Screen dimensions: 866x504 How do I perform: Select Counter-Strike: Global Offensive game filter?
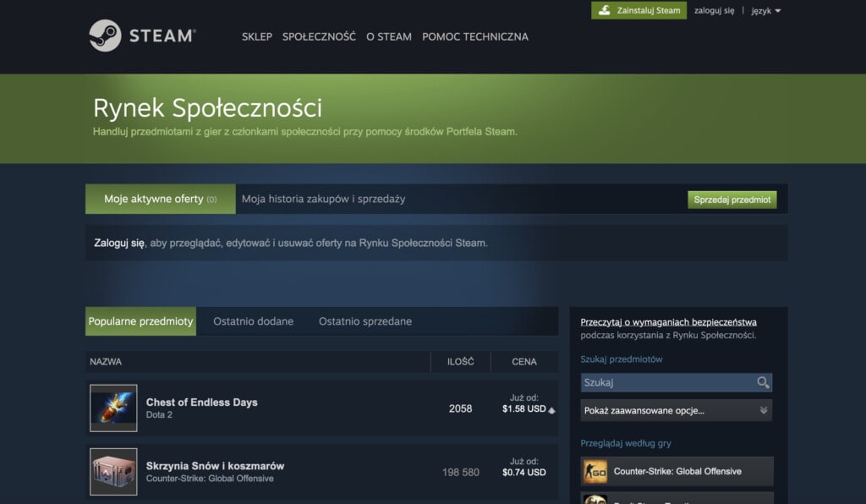677,471
